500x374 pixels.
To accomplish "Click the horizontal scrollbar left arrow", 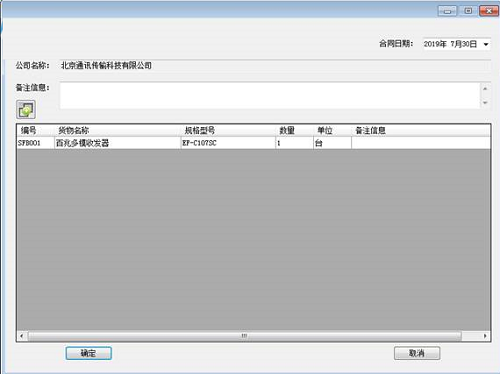I will 22,336.
